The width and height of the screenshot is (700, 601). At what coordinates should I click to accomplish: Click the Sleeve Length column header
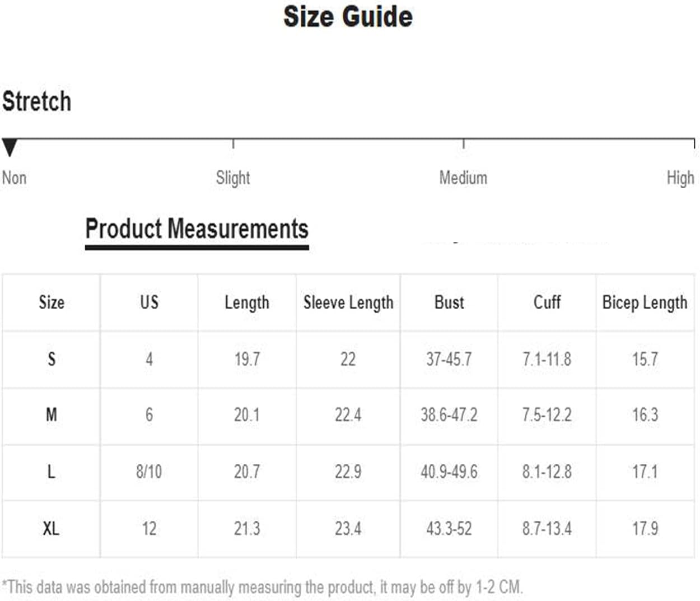pyautogui.click(x=348, y=302)
